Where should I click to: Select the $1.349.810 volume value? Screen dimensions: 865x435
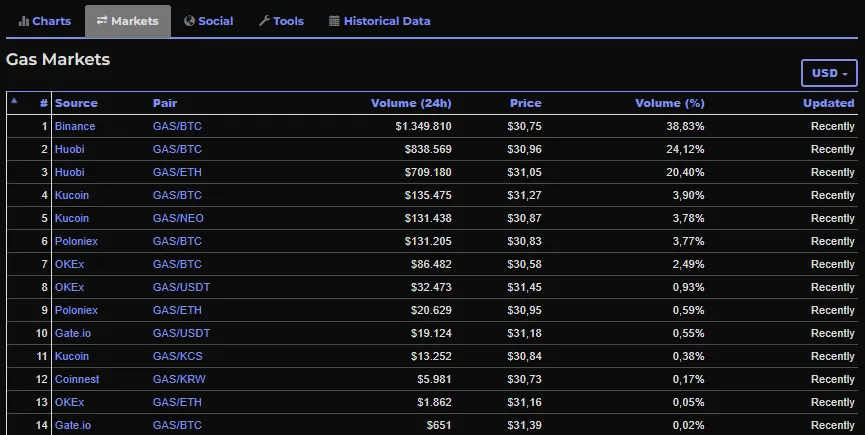click(423, 126)
